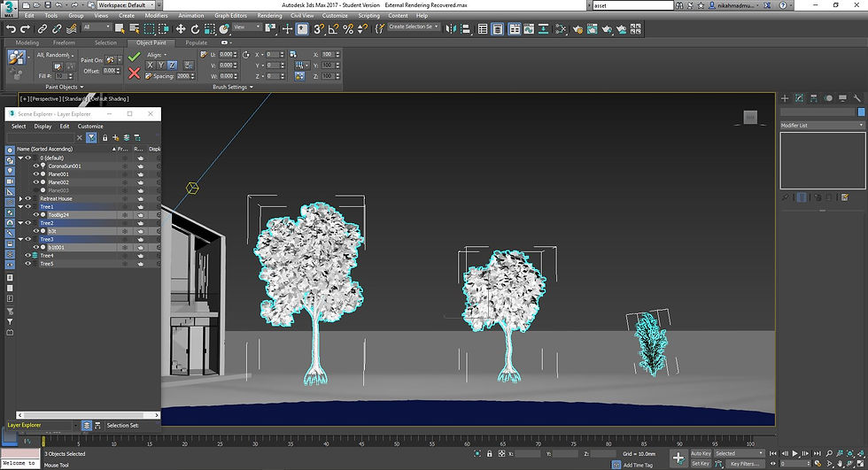Switch to the Populate ribbon tab
Screen dimensions: 868x470
[196, 42]
